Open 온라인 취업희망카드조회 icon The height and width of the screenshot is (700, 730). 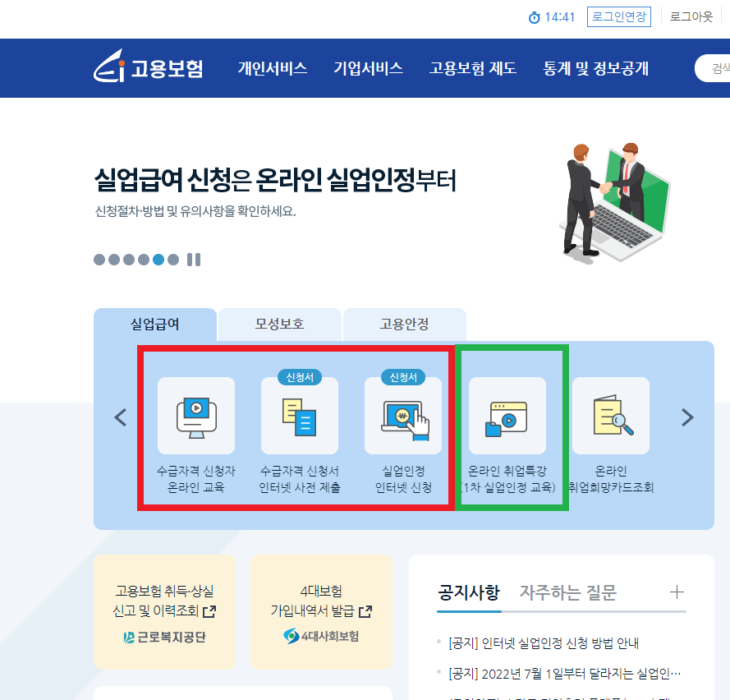tap(611, 416)
